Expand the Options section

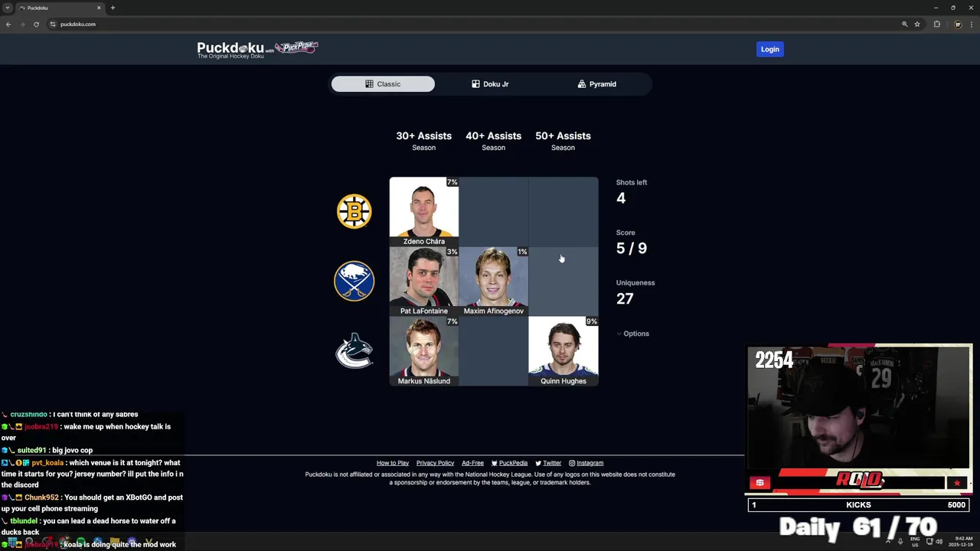click(633, 334)
